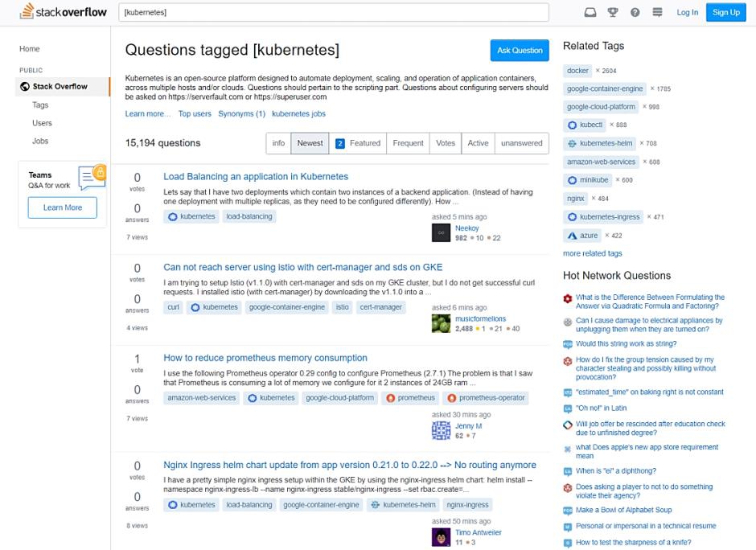This screenshot has height=550, width=756.
Task: Focus the search box containing [kubernetes]
Action: (x=334, y=12)
